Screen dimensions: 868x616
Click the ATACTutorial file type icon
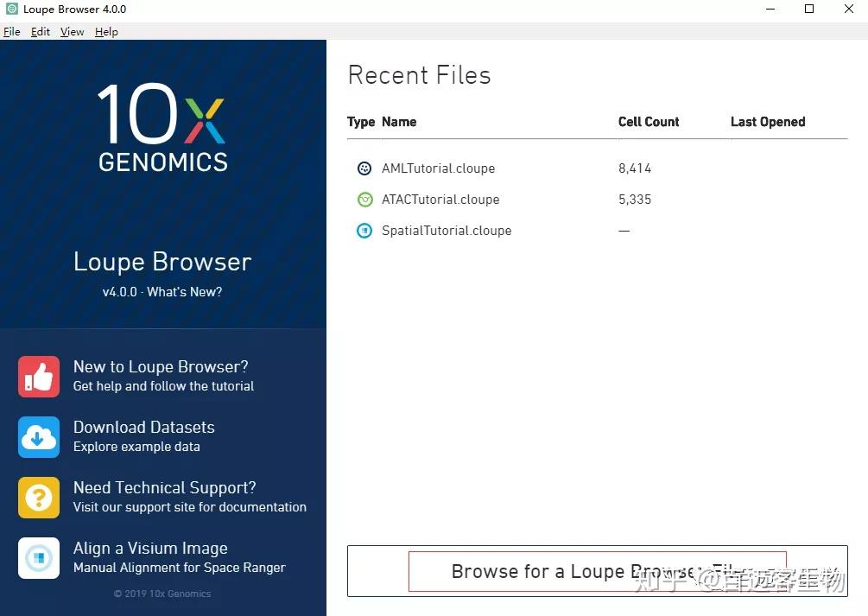pyautogui.click(x=364, y=199)
